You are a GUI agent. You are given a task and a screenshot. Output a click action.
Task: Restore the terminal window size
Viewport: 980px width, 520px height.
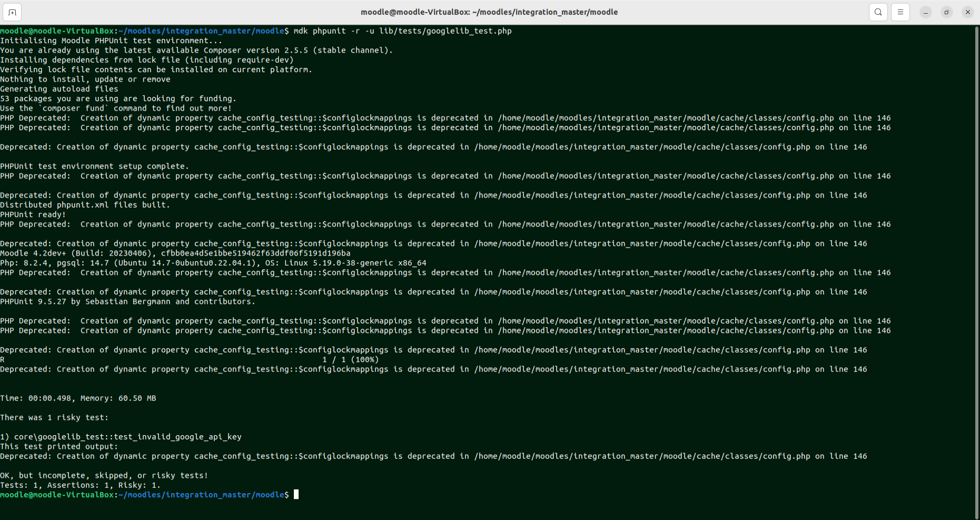click(947, 12)
